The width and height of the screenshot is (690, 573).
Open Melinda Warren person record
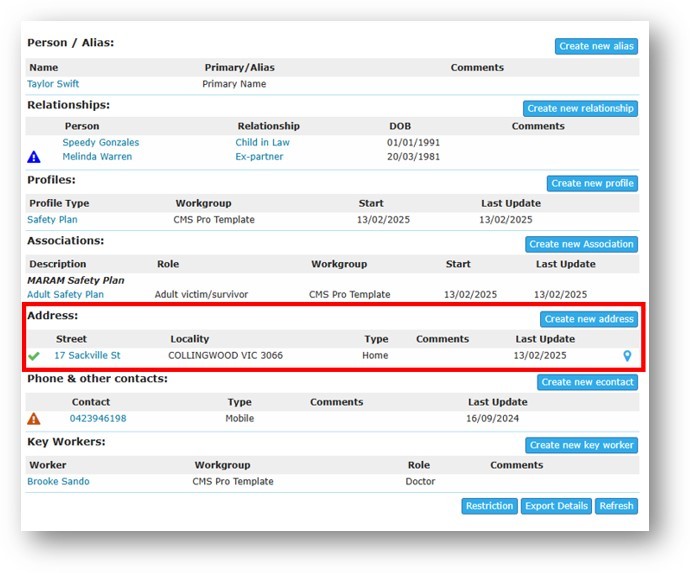point(97,157)
